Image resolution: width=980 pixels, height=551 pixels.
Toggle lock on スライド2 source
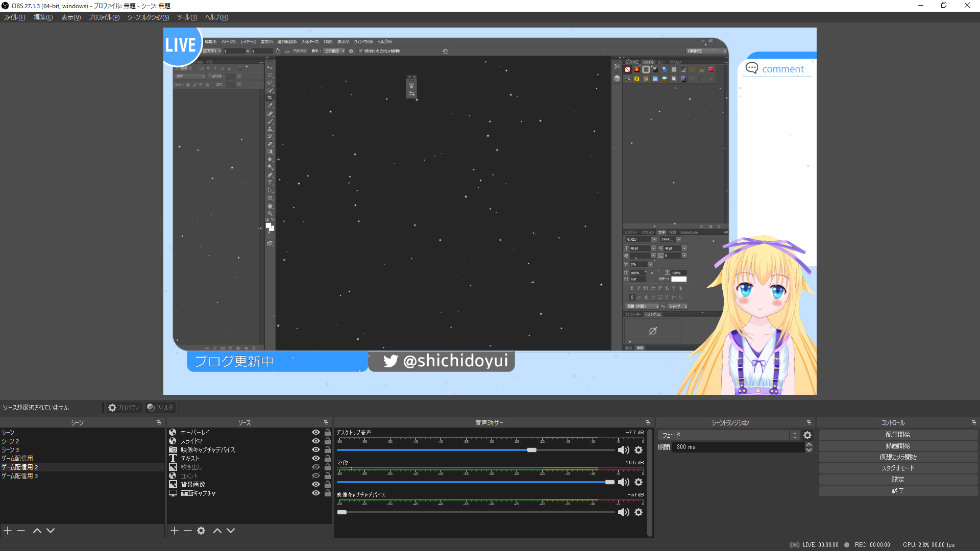click(x=328, y=441)
